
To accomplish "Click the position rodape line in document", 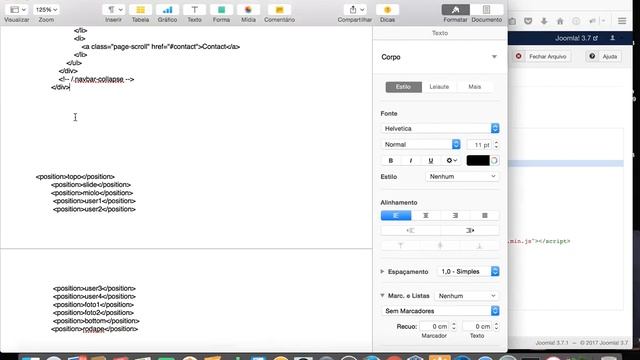I will click(x=95, y=329).
